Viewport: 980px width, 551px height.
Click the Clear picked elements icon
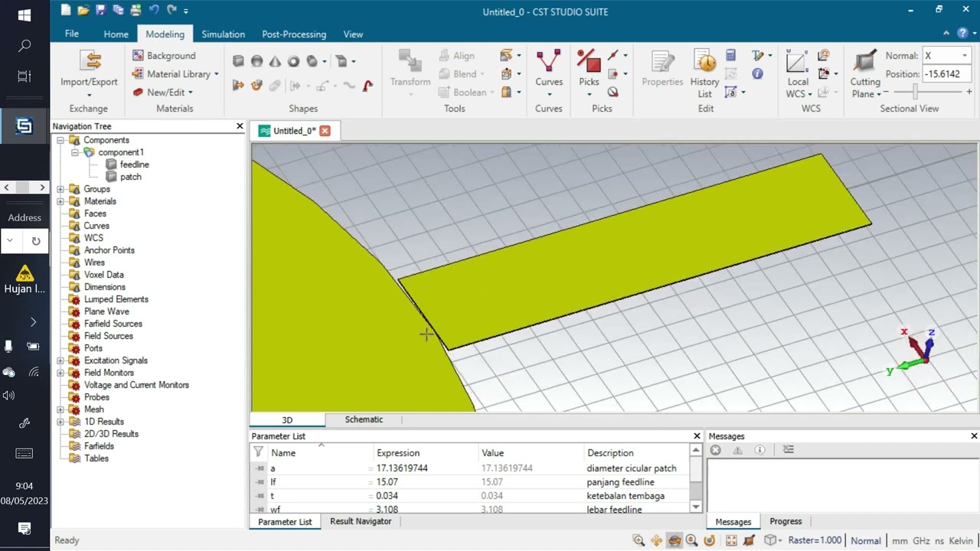[612, 92]
